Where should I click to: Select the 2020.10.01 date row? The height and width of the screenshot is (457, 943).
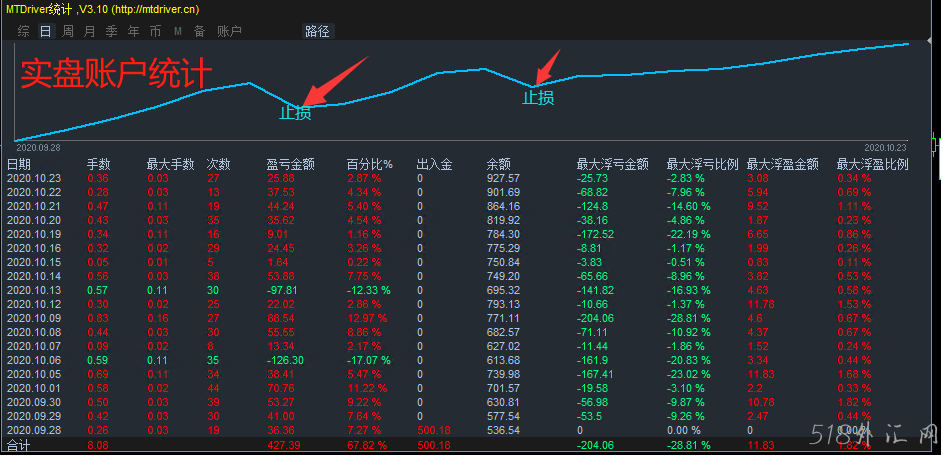[35, 388]
